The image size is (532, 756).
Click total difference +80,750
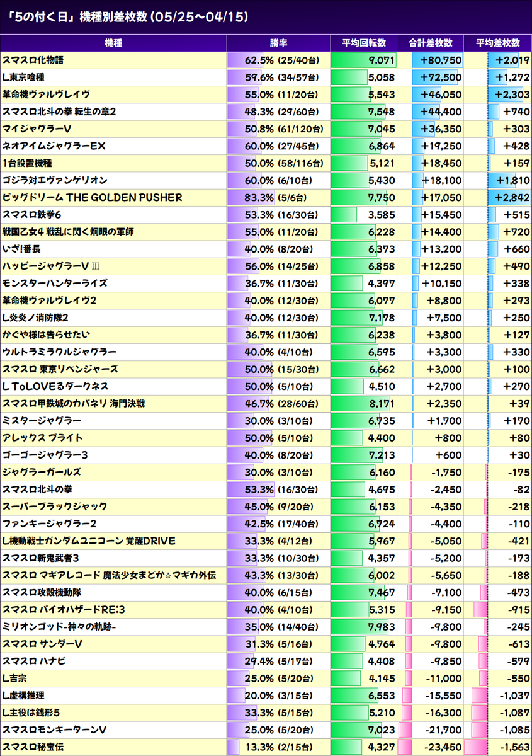point(441,60)
